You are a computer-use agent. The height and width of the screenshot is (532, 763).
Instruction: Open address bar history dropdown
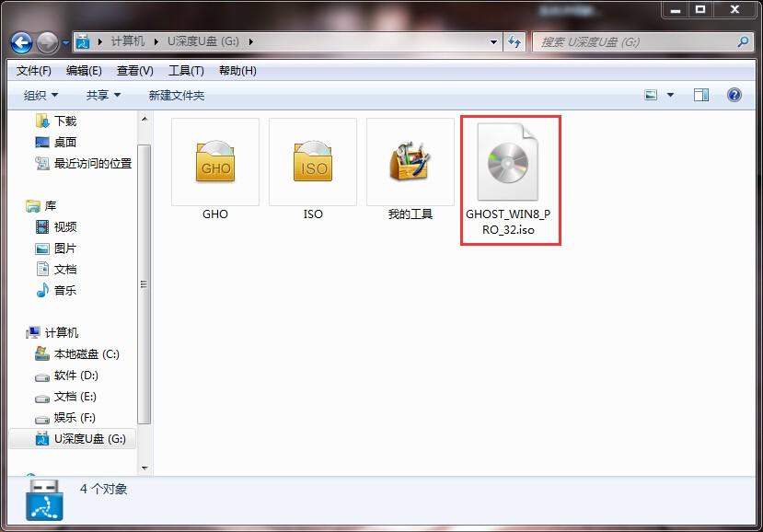(x=493, y=41)
